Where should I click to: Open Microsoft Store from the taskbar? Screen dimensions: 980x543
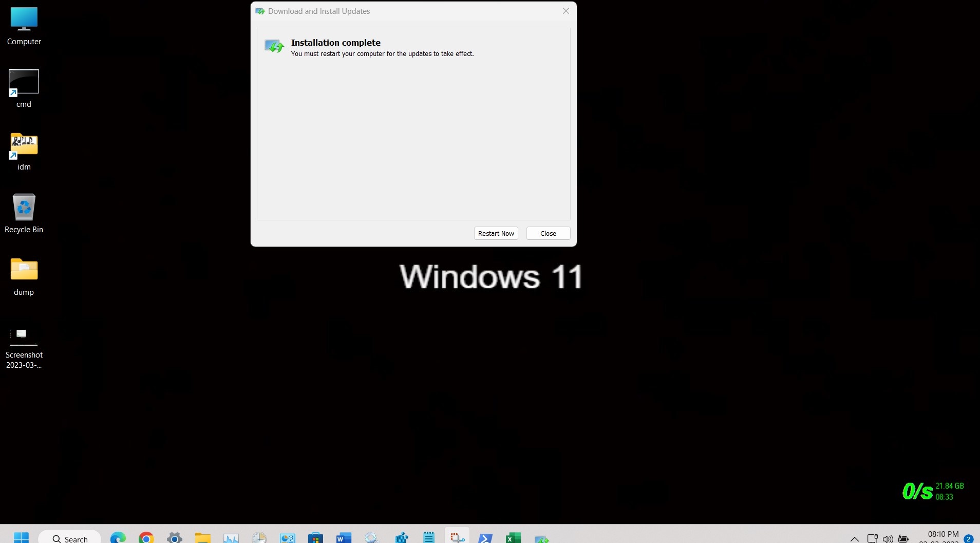pyautogui.click(x=315, y=538)
